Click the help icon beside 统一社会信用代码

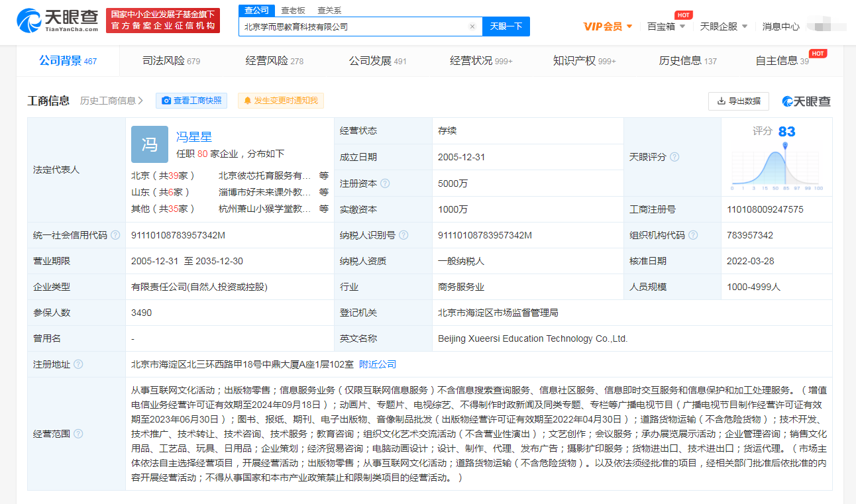[x=115, y=235]
